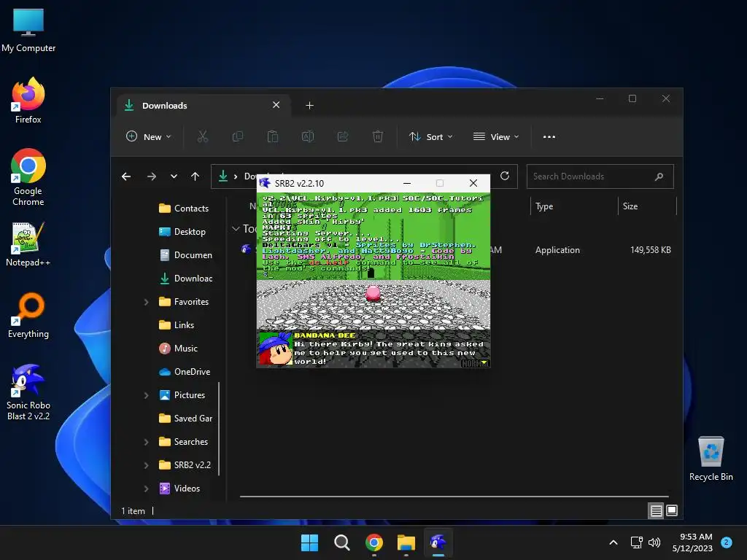Viewport: 747px width, 560px height.
Task: Go back with the Back arrow
Action: tap(126, 176)
